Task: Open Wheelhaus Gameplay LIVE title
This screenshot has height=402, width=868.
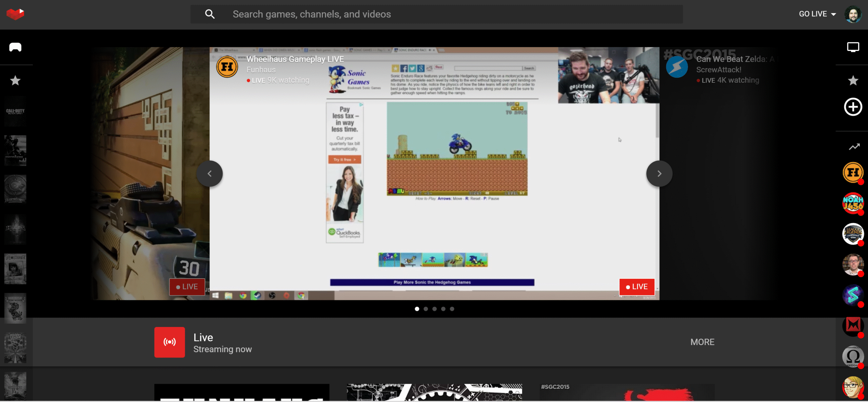Action: 295,59
